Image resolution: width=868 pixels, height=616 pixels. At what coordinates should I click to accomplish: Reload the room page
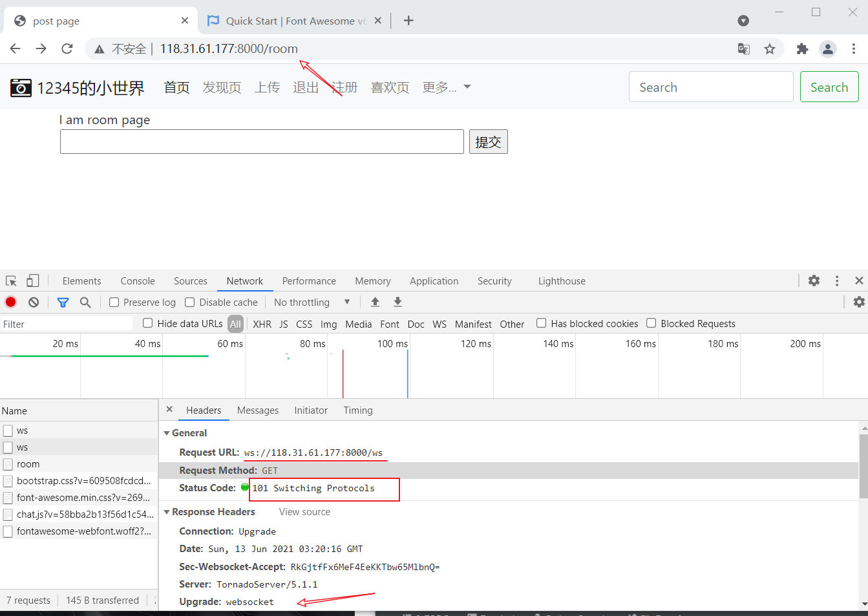(x=67, y=48)
